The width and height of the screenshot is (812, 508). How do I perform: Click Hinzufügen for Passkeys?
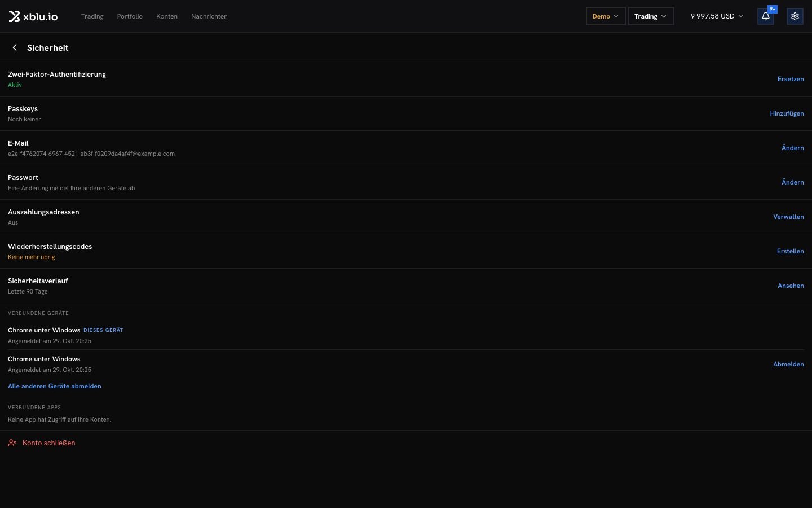787,113
